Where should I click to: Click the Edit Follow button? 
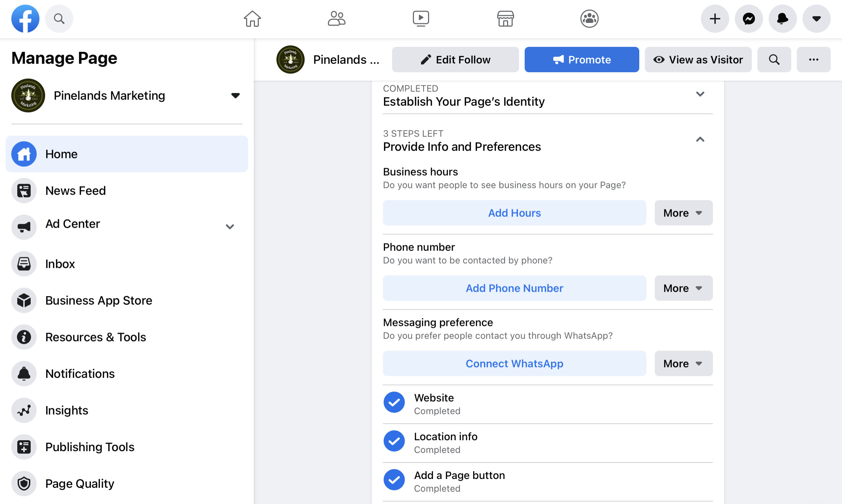point(455,60)
